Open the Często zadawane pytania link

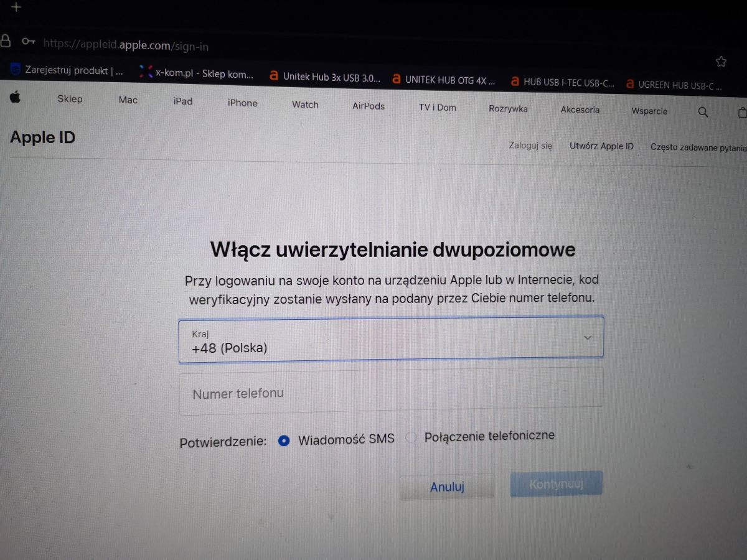point(698,147)
